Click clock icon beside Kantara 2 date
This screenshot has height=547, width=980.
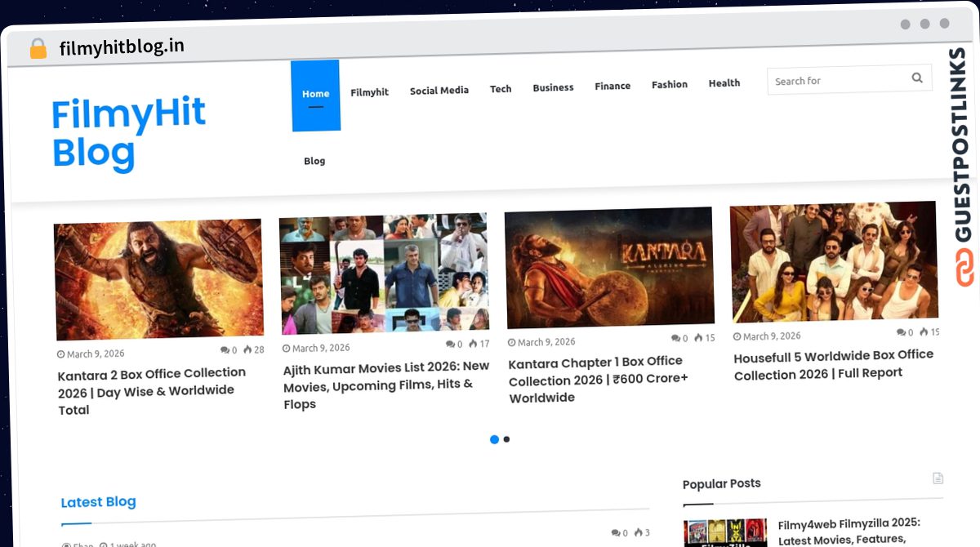coord(60,355)
